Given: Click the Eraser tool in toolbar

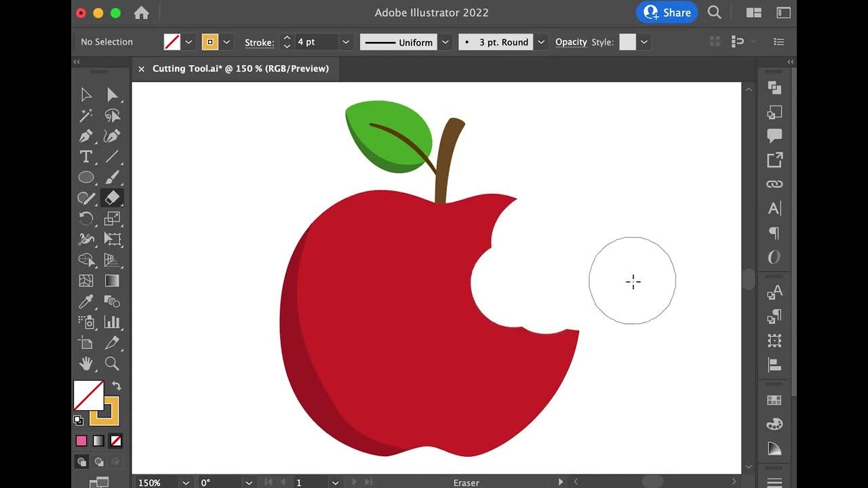Looking at the screenshot, I should 112,198.
